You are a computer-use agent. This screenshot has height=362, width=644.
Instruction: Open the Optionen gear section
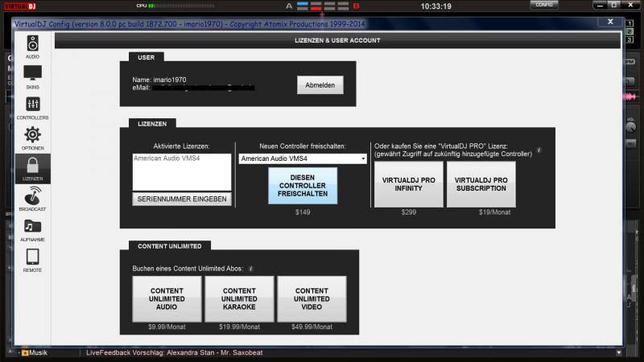[x=32, y=138]
